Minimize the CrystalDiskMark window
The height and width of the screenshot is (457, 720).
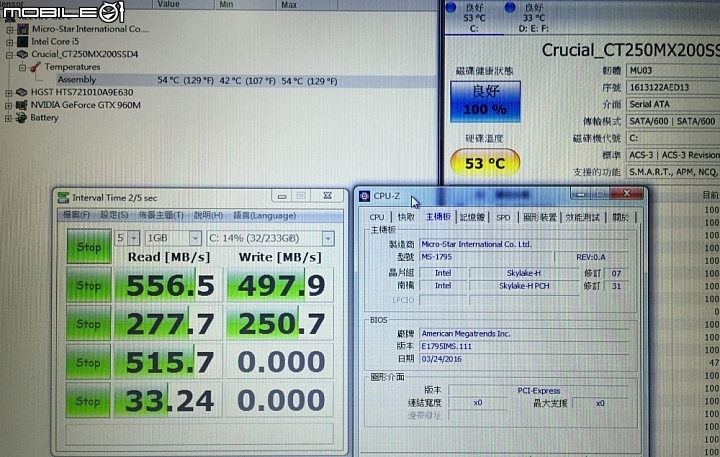[282, 196]
